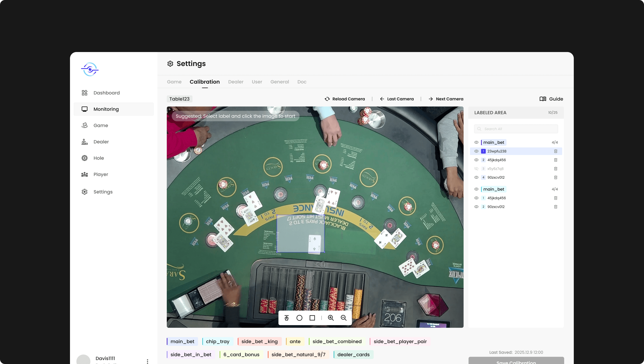Collapse the second main_bet group header
Viewport: 644px width, 364px height.
click(494, 189)
